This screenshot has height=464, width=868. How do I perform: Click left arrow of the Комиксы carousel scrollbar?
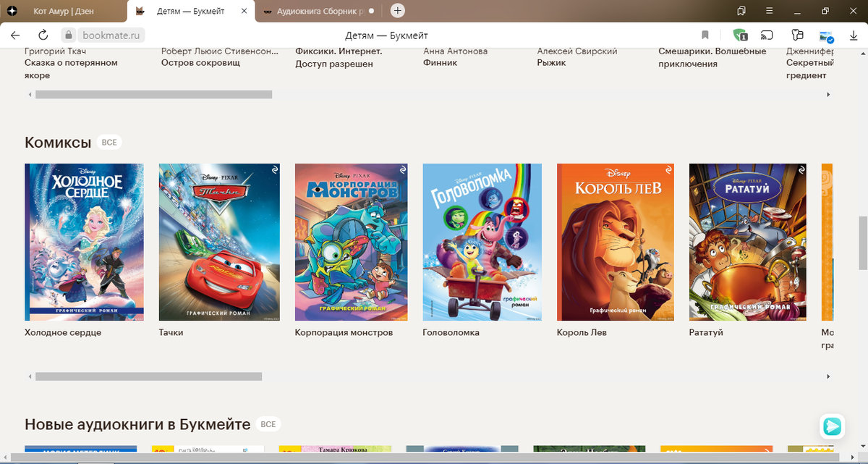[x=30, y=376]
